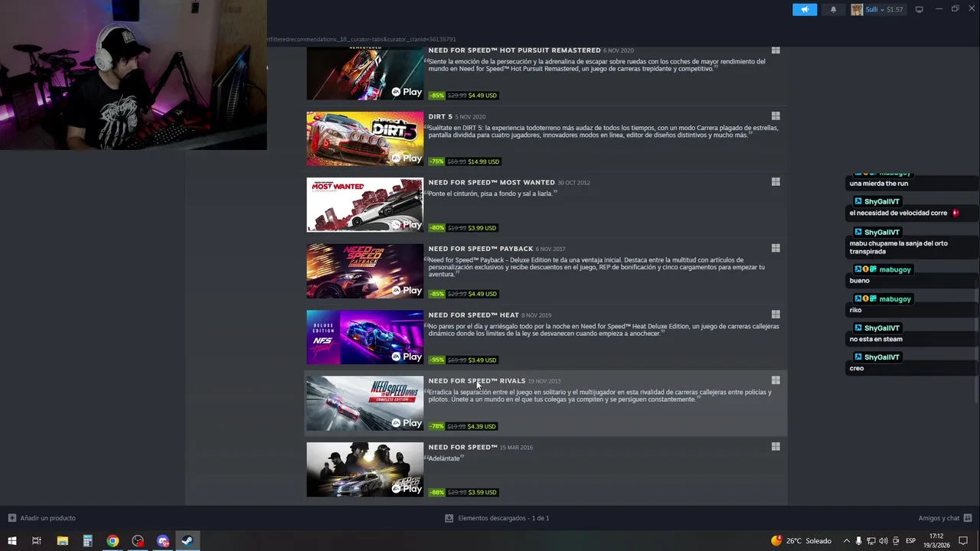Open the ESP language input indicator
980x551 pixels.
click(x=911, y=541)
